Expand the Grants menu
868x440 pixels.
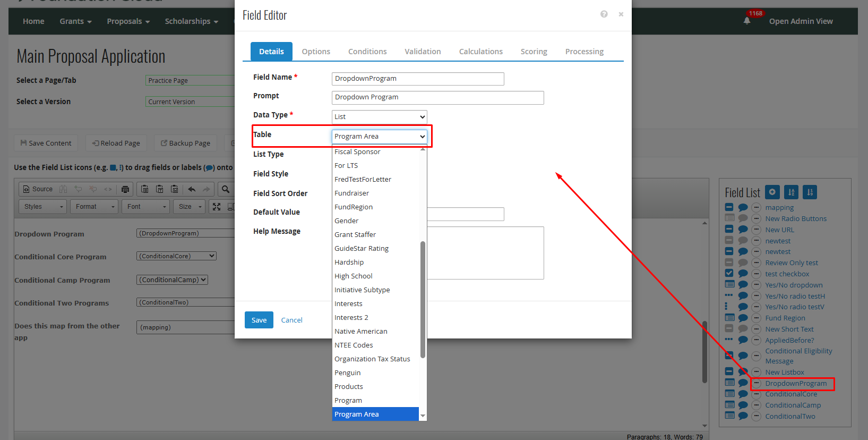pyautogui.click(x=75, y=21)
